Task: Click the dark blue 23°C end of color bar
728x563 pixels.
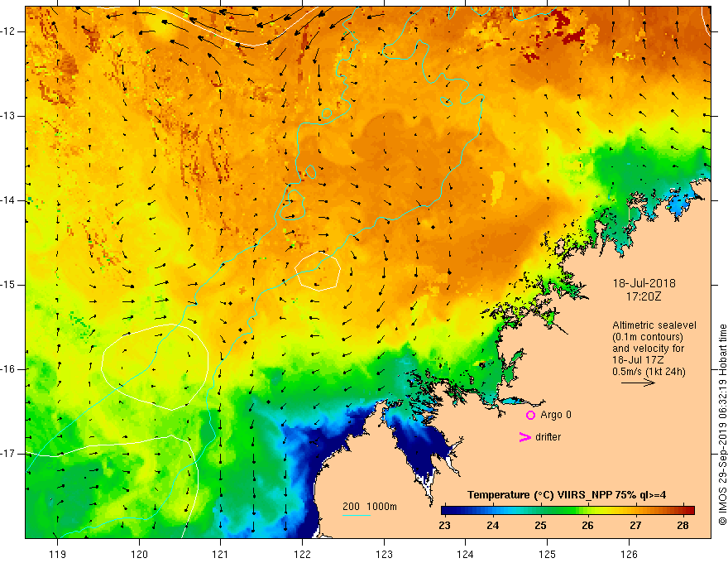Action: pos(446,511)
